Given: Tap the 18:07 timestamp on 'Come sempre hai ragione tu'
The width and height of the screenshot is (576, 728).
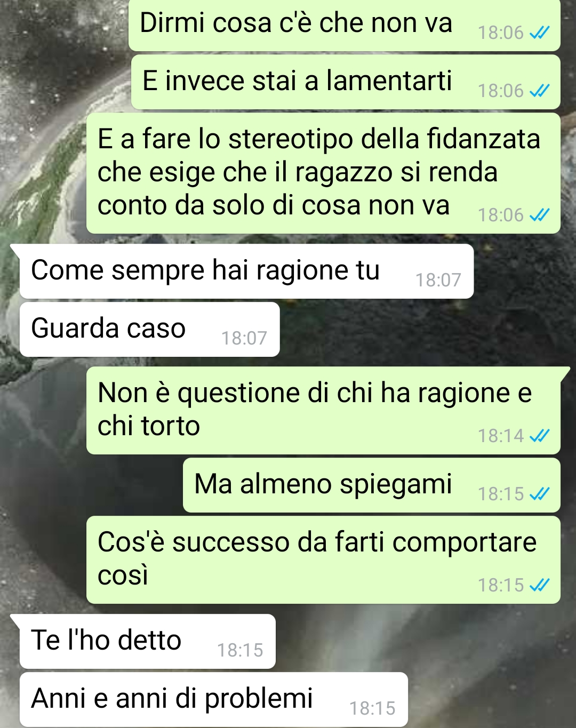Looking at the screenshot, I should (x=438, y=280).
